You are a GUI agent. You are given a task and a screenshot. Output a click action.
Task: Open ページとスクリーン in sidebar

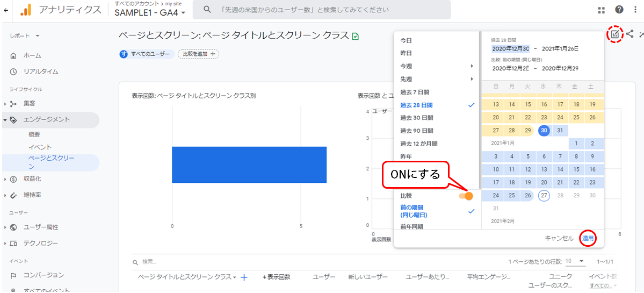[x=52, y=163]
